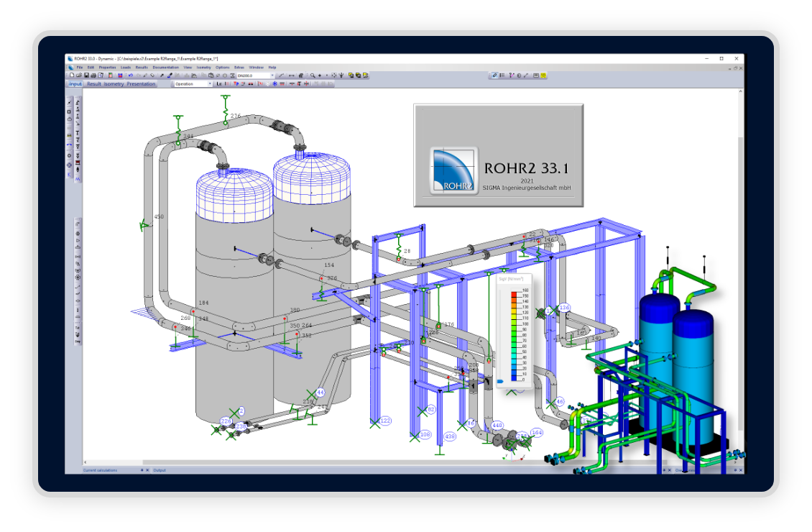Viewport: 812px width, 532px height.
Task: Click the blue K icon in the left toolbar
Action: 70,175
